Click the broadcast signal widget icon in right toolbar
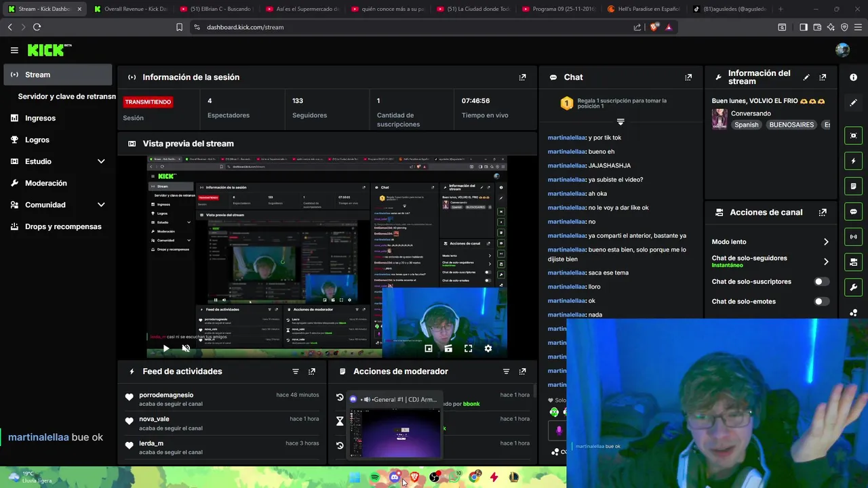Viewport: 868px width, 488px height. [x=853, y=237]
